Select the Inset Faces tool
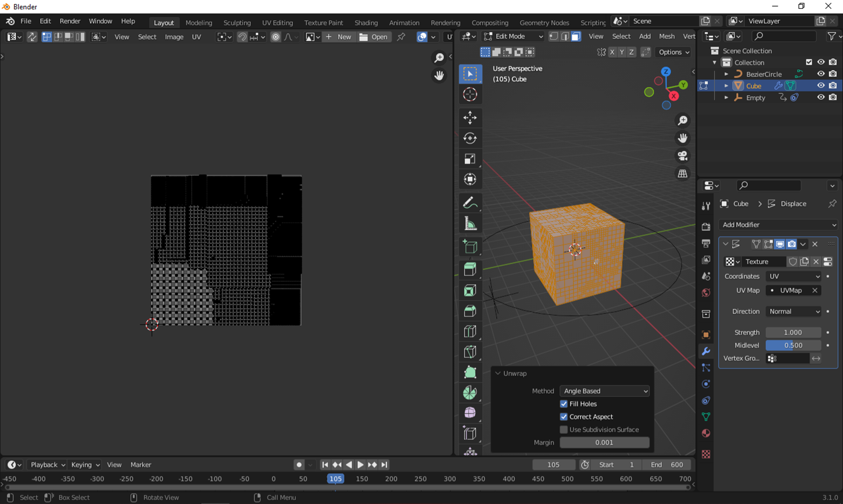This screenshot has height=504, width=843. (470, 290)
